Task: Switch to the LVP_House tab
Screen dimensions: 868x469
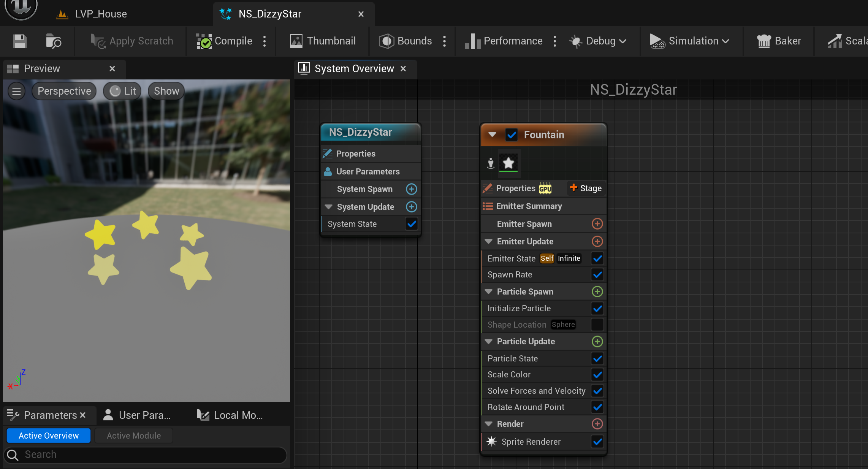Action: [x=91, y=14]
